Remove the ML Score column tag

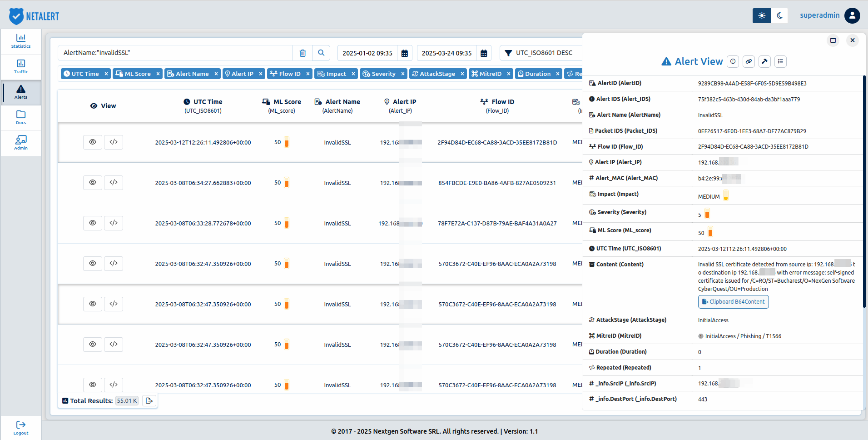click(x=158, y=74)
